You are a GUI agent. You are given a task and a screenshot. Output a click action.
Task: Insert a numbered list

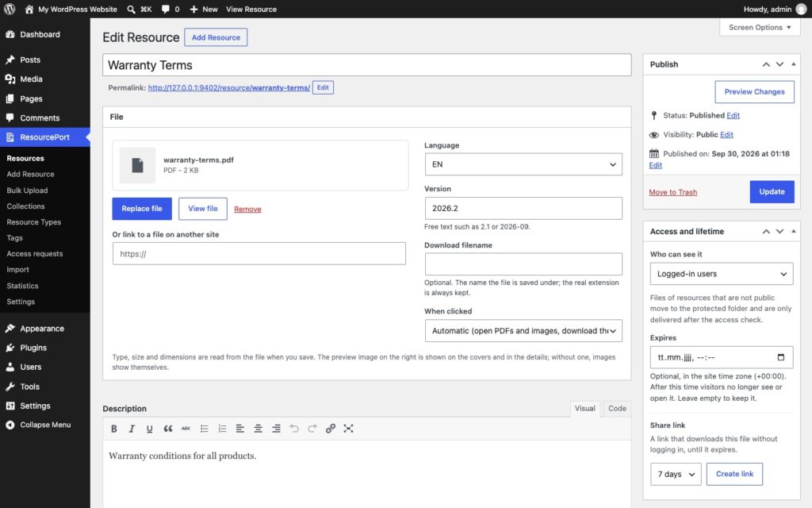tap(222, 429)
